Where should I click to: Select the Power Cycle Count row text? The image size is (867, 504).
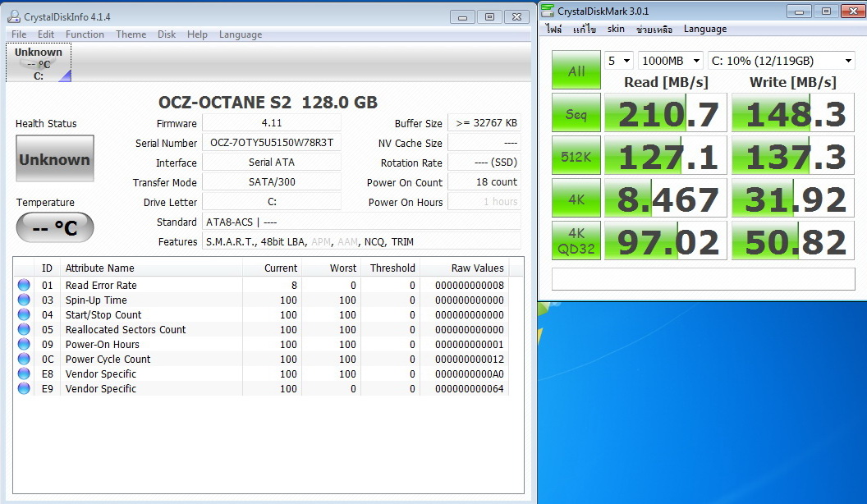108,360
